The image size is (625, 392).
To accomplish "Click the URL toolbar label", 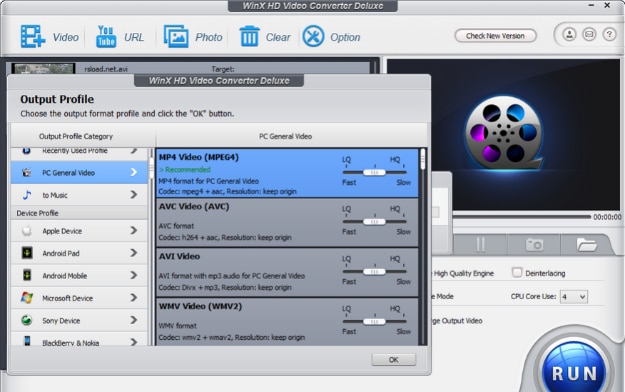I will point(134,37).
